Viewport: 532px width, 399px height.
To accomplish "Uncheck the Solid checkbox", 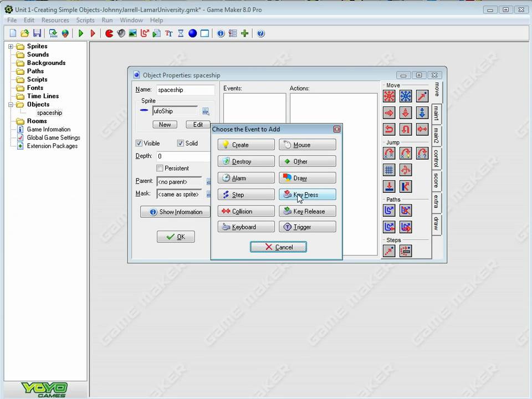I will coord(181,143).
